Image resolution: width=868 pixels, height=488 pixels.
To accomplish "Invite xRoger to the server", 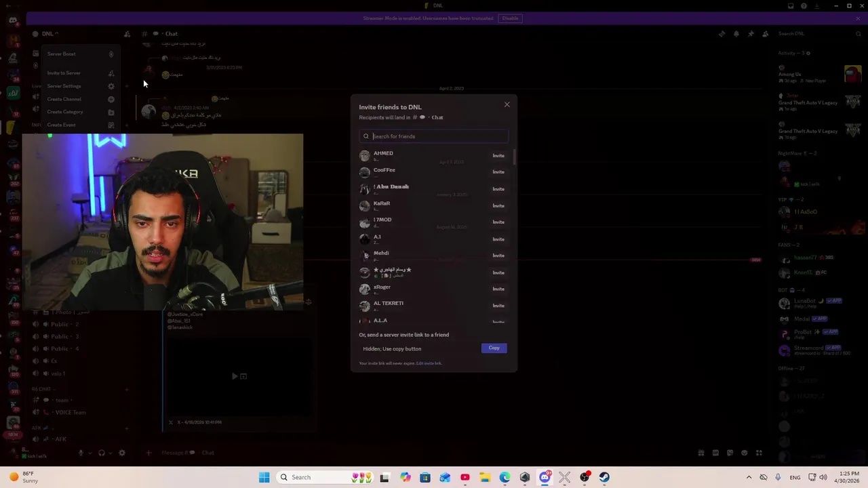I will 498,289.
